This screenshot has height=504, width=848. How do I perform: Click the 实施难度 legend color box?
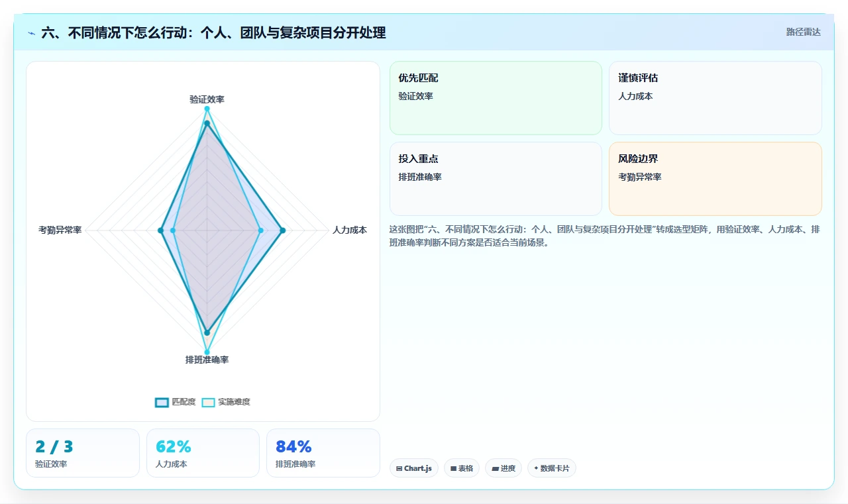[209, 402]
